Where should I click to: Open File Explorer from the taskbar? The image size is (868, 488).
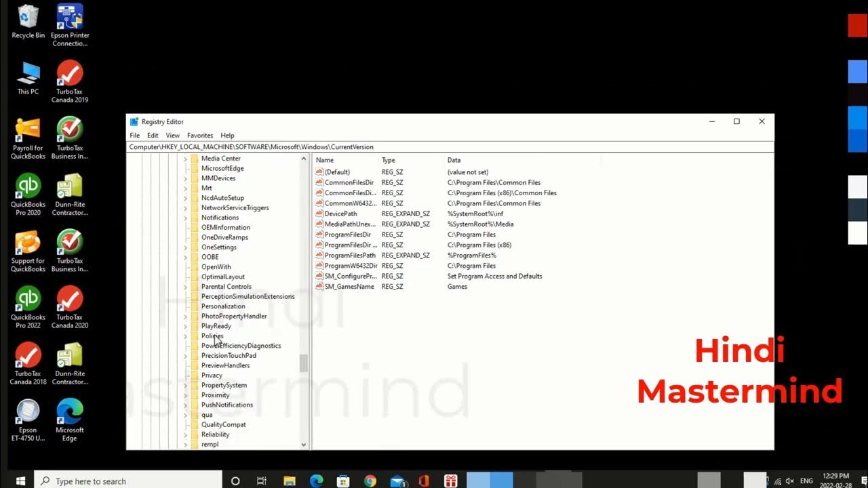[290, 481]
